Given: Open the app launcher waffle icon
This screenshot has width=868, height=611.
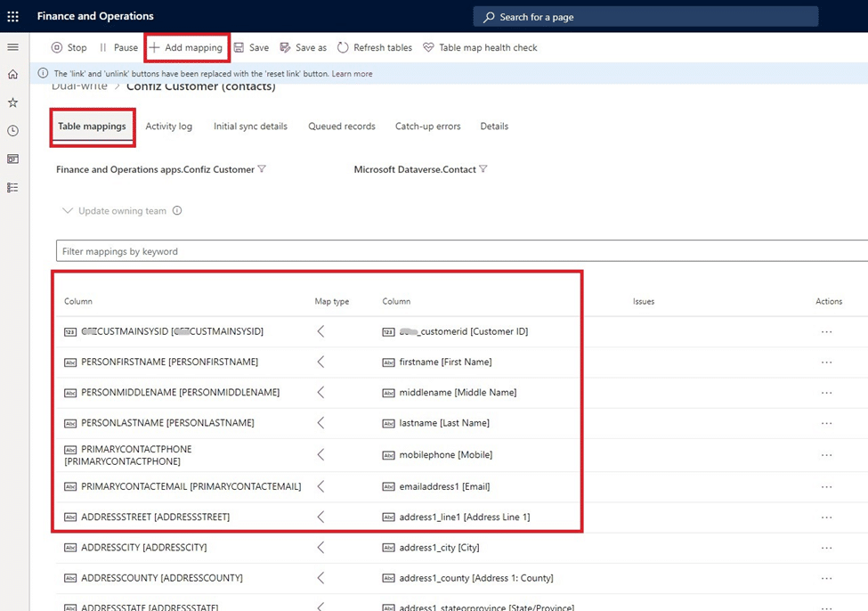Looking at the screenshot, I should click(12, 17).
